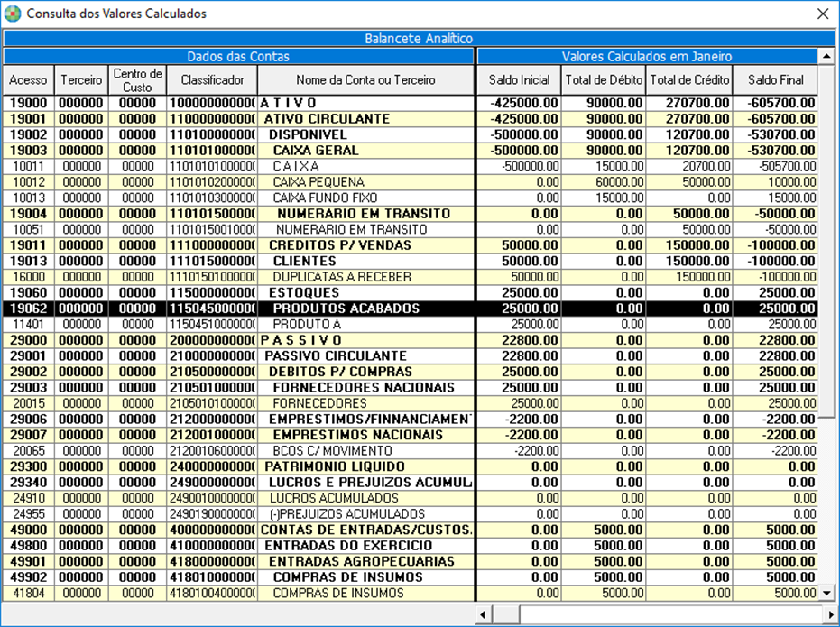Click the Terceiro column header
Viewport: 840px width, 627px height.
(x=81, y=80)
